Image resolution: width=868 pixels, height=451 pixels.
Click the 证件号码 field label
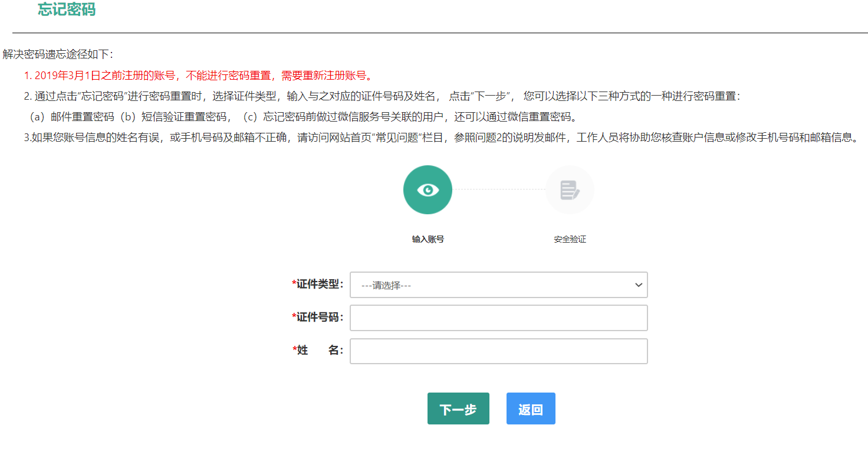(318, 318)
